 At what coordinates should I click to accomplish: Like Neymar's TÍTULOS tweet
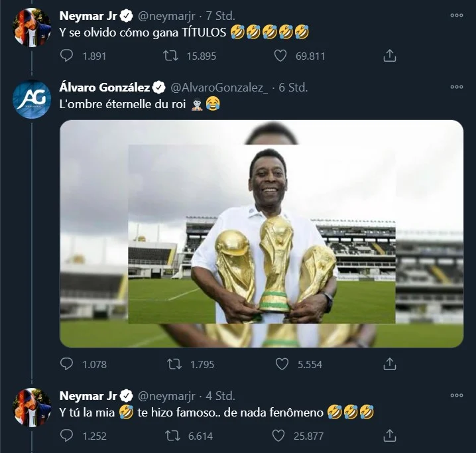pyautogui.click(x=282, y=56)
